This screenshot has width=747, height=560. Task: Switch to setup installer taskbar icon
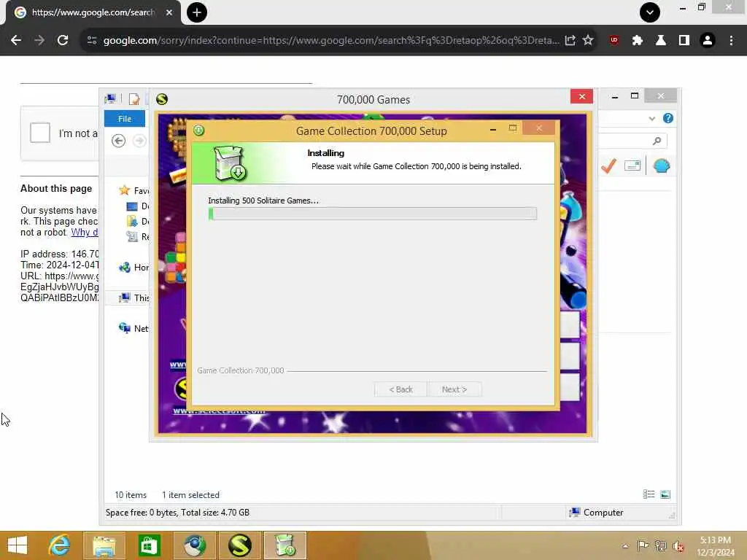(285, 545)
